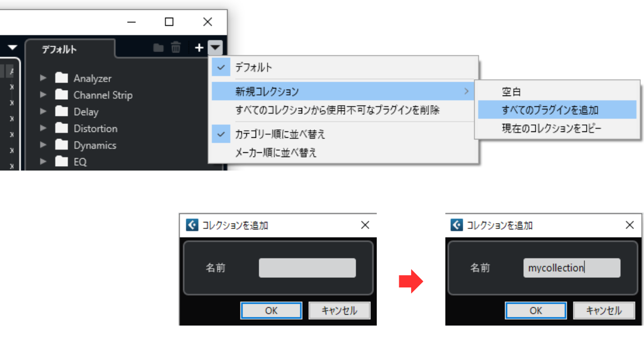Click the Analyzer folder icon
Image resolution: width=644 pixels, height=362 pixels.
tap(62, 78)
